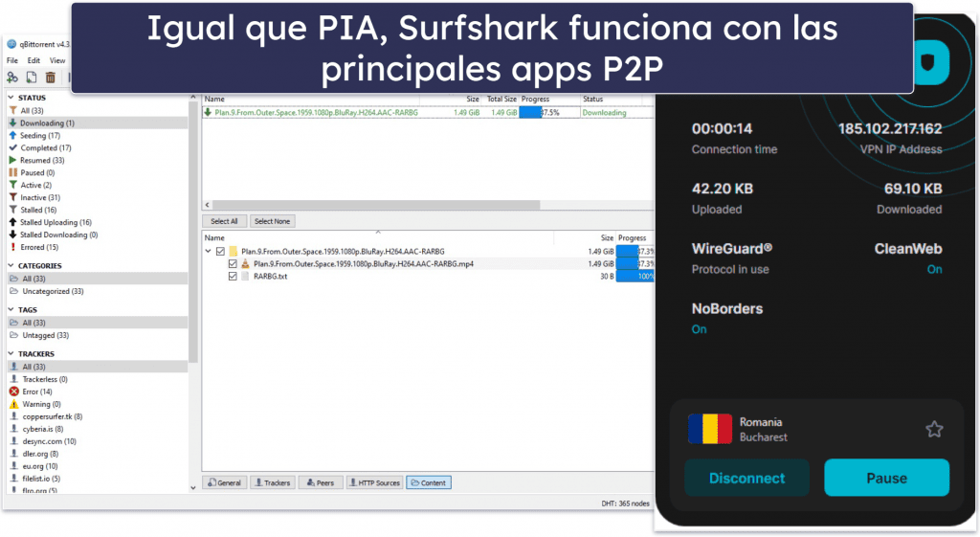This screenshot has height=537, width=980.
Task: Click the Add Torrent File toolbar icon
Action: (32, 78)
